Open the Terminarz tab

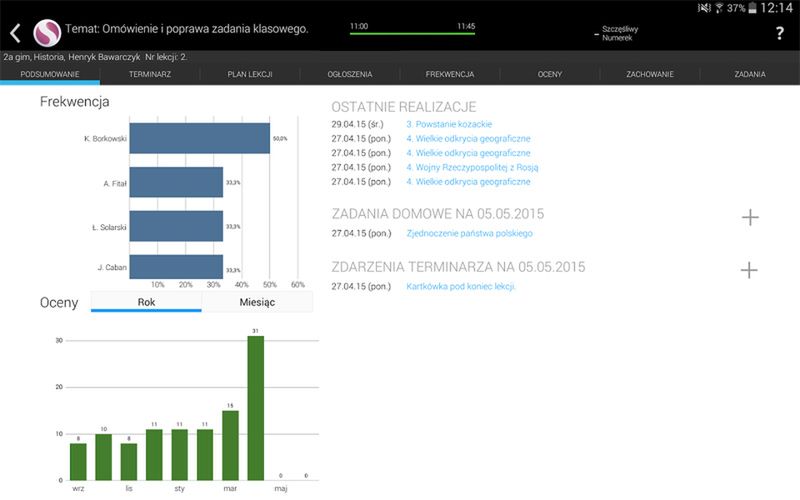(150, 74)
